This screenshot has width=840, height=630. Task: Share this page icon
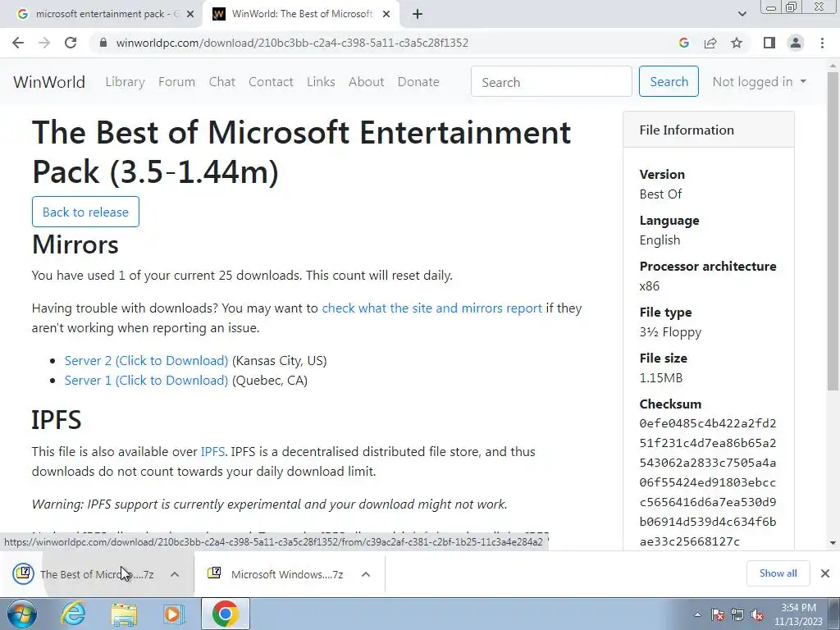point(710,43)
